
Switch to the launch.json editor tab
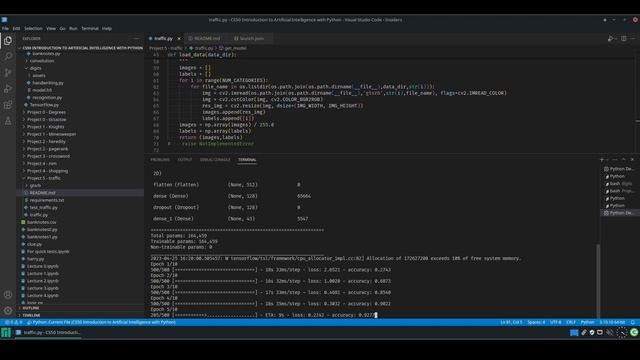(250, 38)
